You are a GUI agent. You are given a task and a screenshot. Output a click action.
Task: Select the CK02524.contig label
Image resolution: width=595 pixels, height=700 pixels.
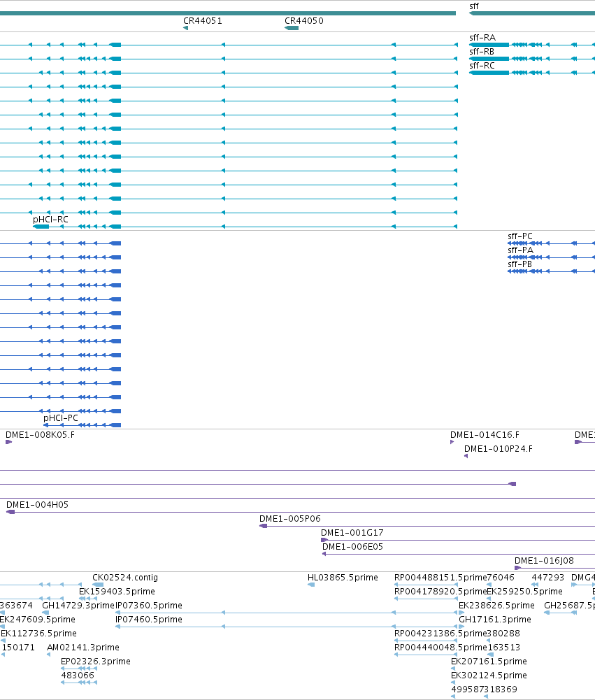125,578
